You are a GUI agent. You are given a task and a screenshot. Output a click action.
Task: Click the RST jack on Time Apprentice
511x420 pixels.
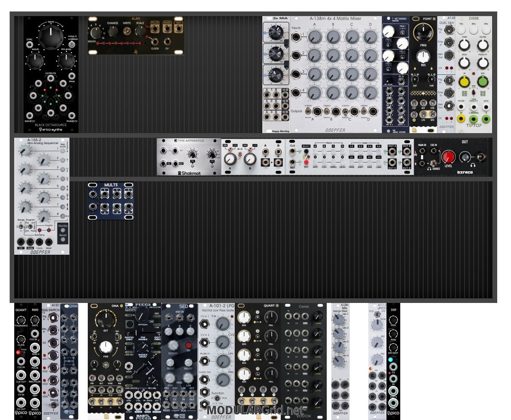point(176,151)
